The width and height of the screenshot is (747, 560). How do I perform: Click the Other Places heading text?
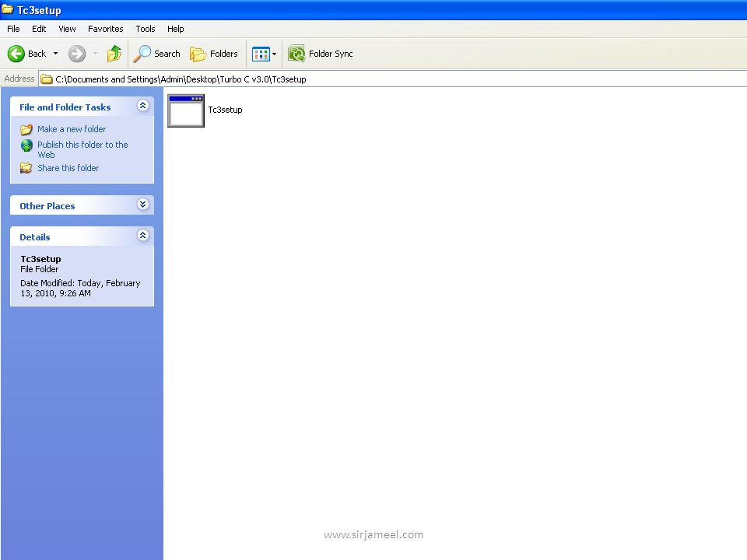(x=47, y=206)
